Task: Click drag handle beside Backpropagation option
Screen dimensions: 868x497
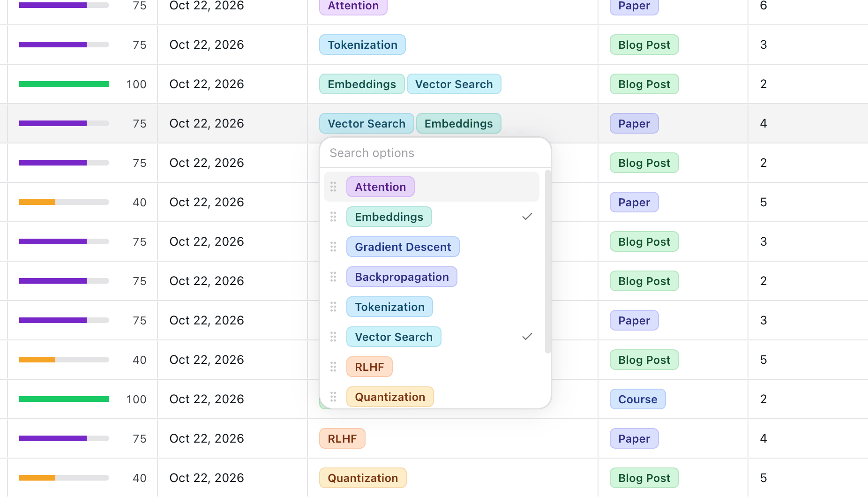Action: click(x=333, y=277)
